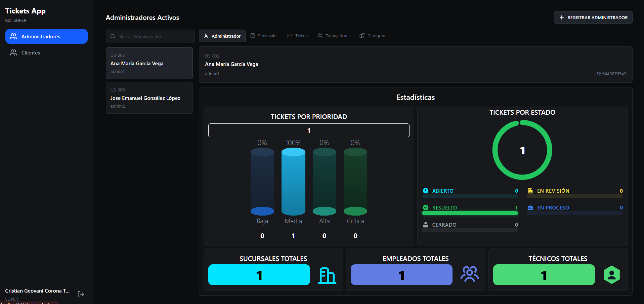The height and width of the screenshot is (304, 644).
Task: Click the Empleados Totales people icon
Action: 469,274
